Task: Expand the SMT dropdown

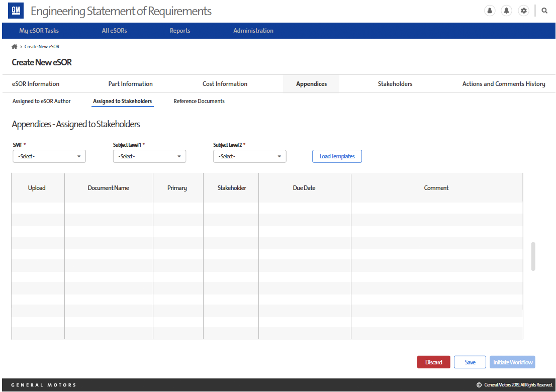Action: click(x=49, y=156)
